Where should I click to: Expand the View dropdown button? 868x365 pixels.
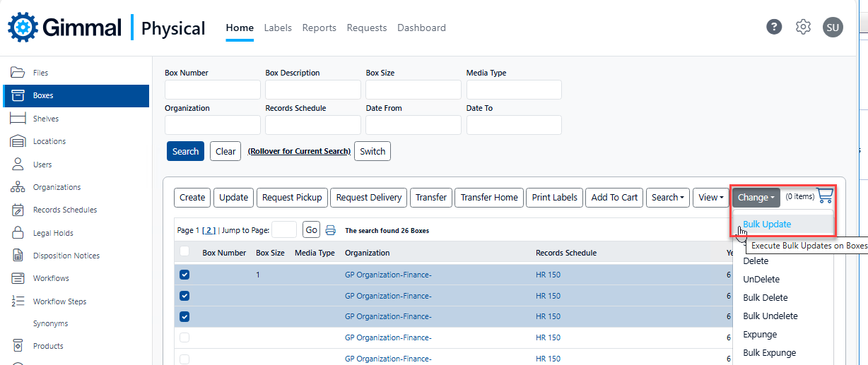coord(710,198)
